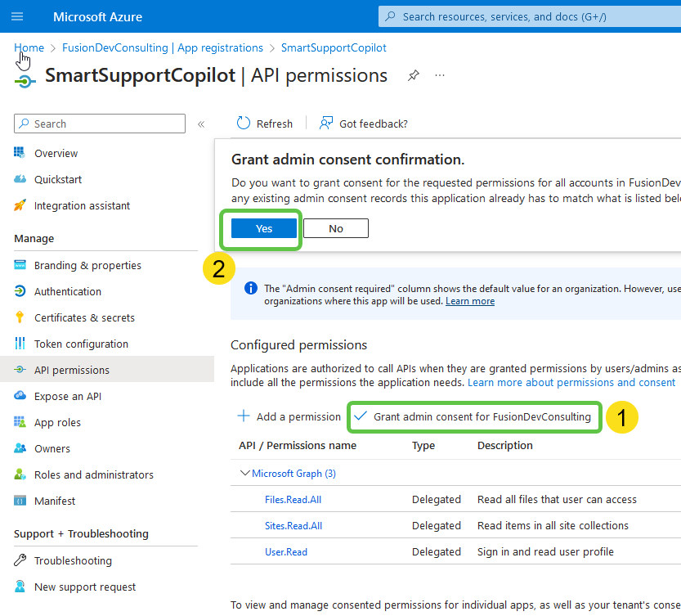This screenshot has width=681, height=616.
Task: Select Token configuration in the Manage section
Action: tap(78, 343)
